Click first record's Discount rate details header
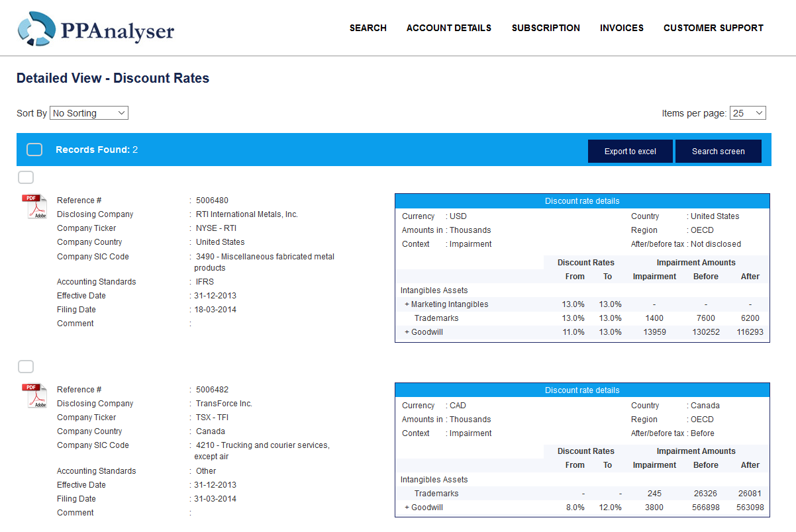The height and width of the screenshot is (532, 796). [582, 201]
